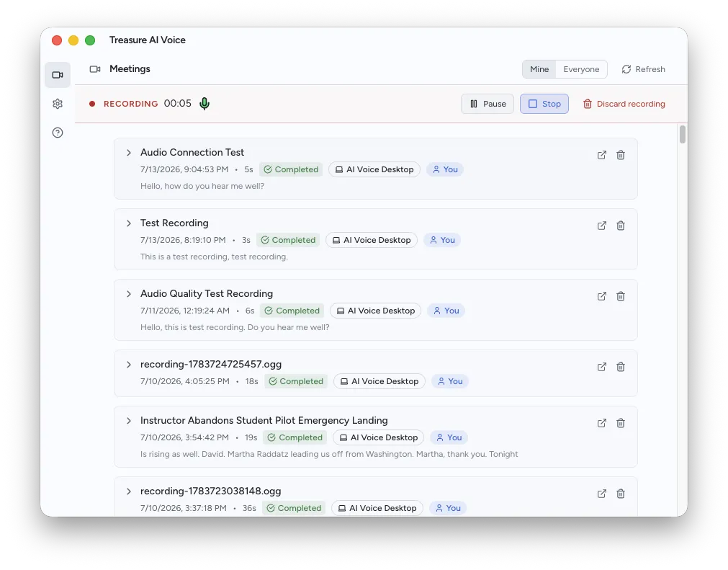Delete recording-1783723038148.ogg
The height and width of the screenshot is (570, 728).
tap(621, 494)
